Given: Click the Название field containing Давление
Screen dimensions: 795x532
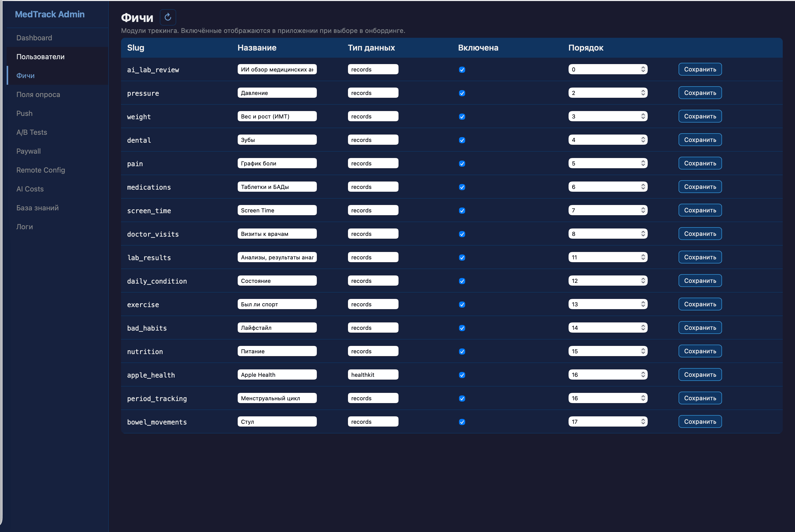Looking at the screenshot, I should 277,93.
